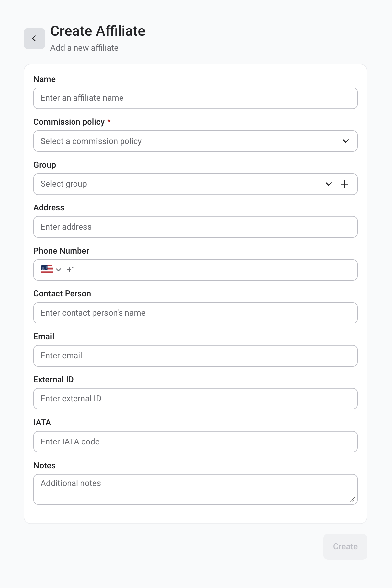Click into the Email field
392x588 pixels.
(195, 356)
